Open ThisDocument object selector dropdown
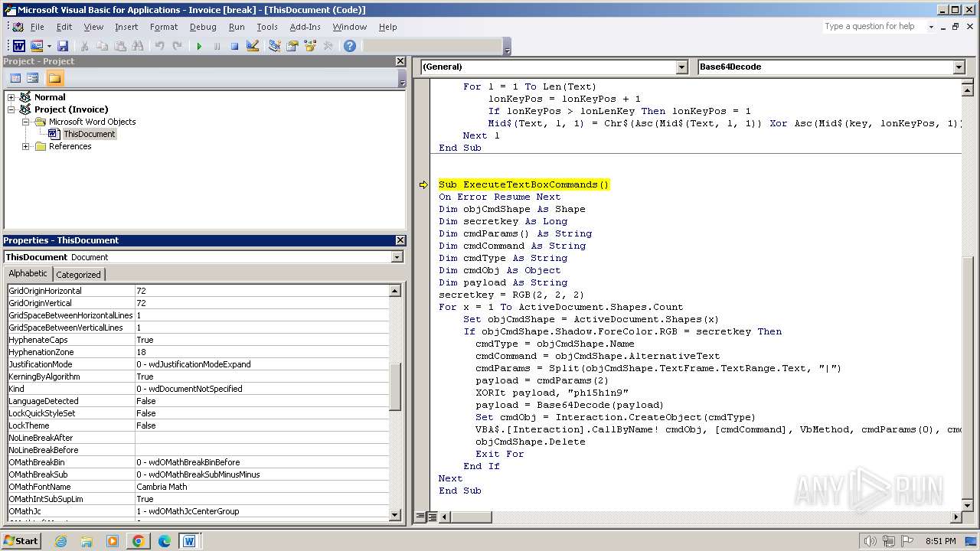This screenshot has height=551, width=980. pos(397,257)
